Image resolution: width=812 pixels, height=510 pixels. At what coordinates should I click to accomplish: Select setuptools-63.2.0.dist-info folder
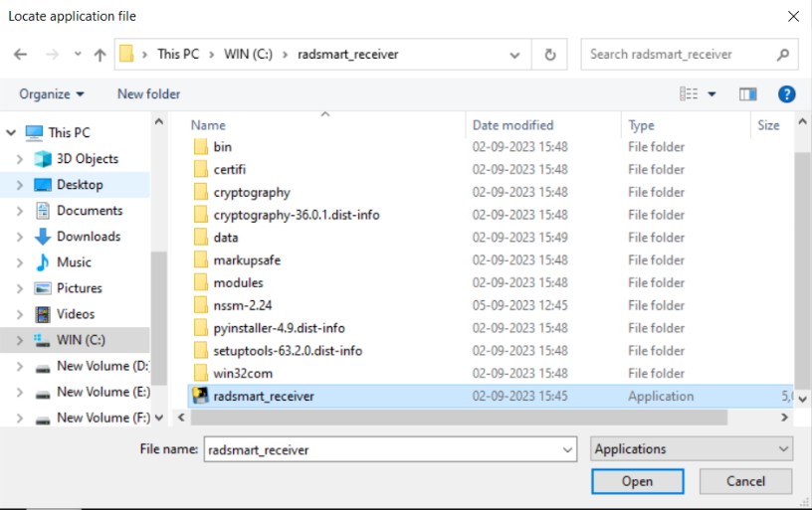coord(288,351)
